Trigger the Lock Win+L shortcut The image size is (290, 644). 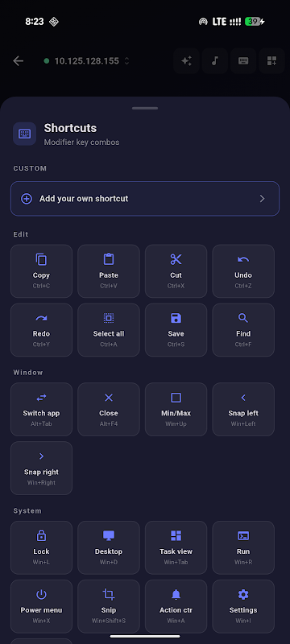[x=42, y=547]
